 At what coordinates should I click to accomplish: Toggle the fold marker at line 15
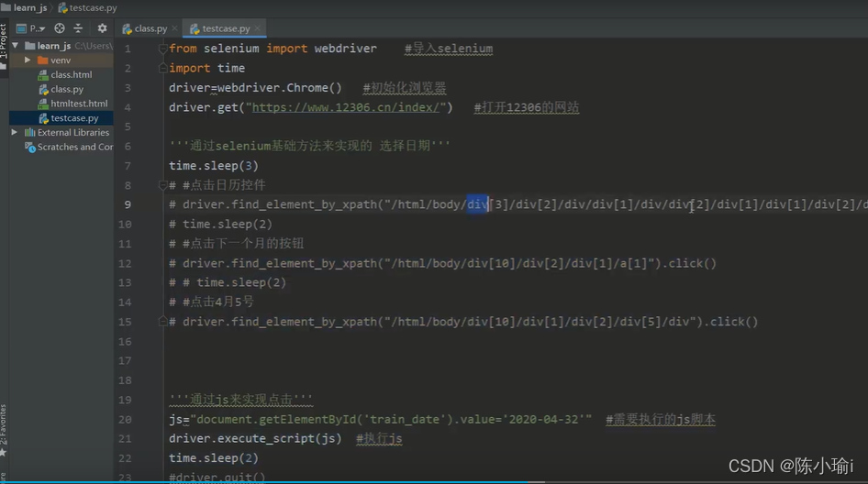(x=162, y=321)
